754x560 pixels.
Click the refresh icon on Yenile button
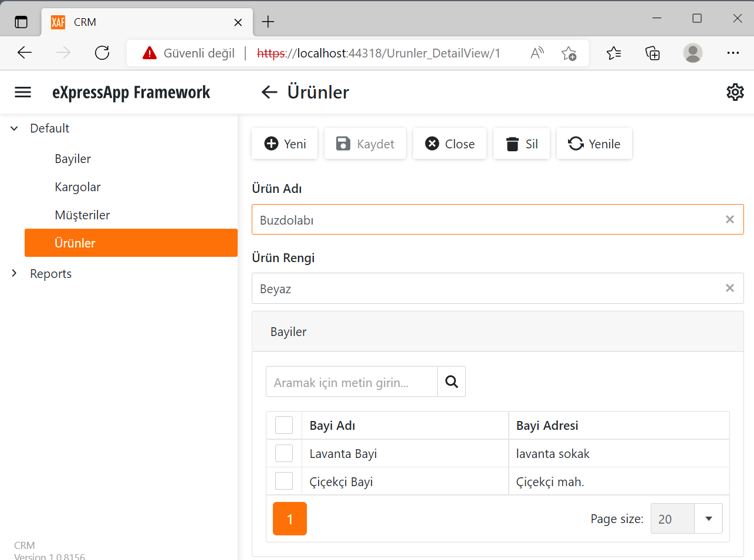(x=576, y=143)
